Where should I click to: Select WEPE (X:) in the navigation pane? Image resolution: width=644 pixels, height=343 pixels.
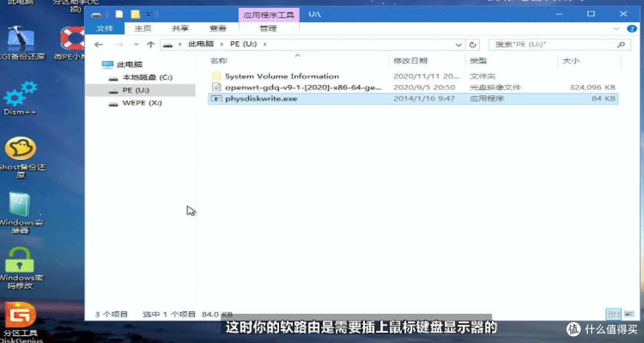click(135, 103)
